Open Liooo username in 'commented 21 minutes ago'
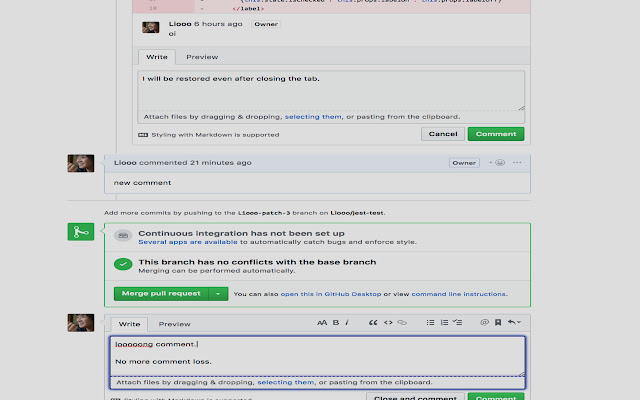The image size is (640, 400). [125, 162]
